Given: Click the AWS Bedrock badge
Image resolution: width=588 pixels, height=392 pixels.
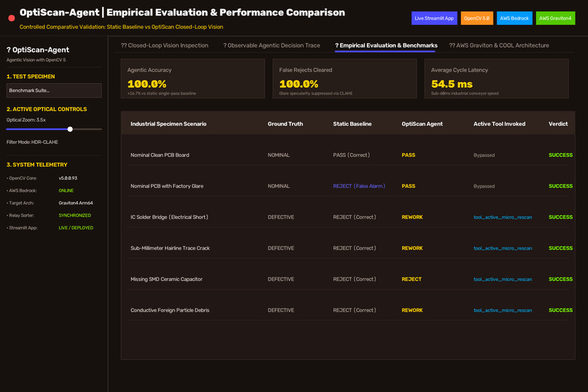Looking at the screenshot, I should coord(514,18).
